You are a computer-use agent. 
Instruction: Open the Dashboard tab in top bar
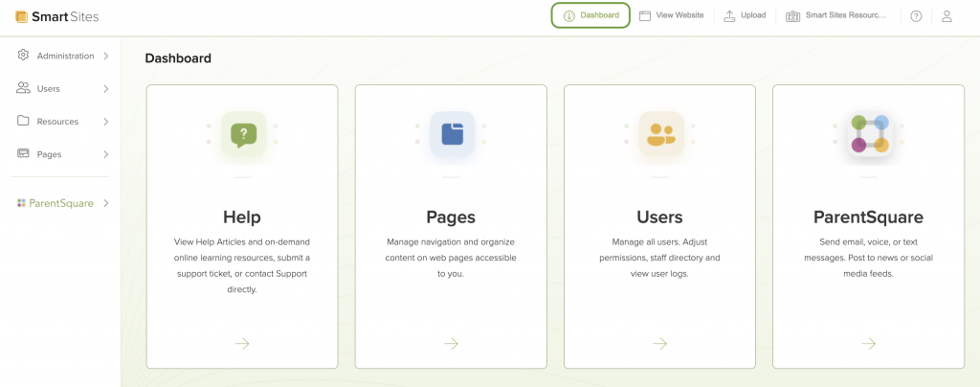pos(590,15)
